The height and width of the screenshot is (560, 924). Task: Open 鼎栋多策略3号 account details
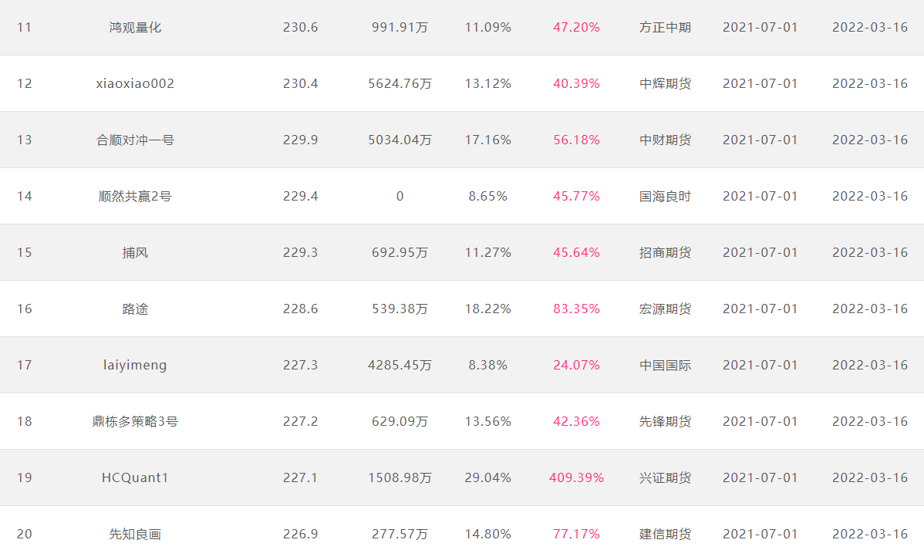pyautogui.click(x=135, y=421)
